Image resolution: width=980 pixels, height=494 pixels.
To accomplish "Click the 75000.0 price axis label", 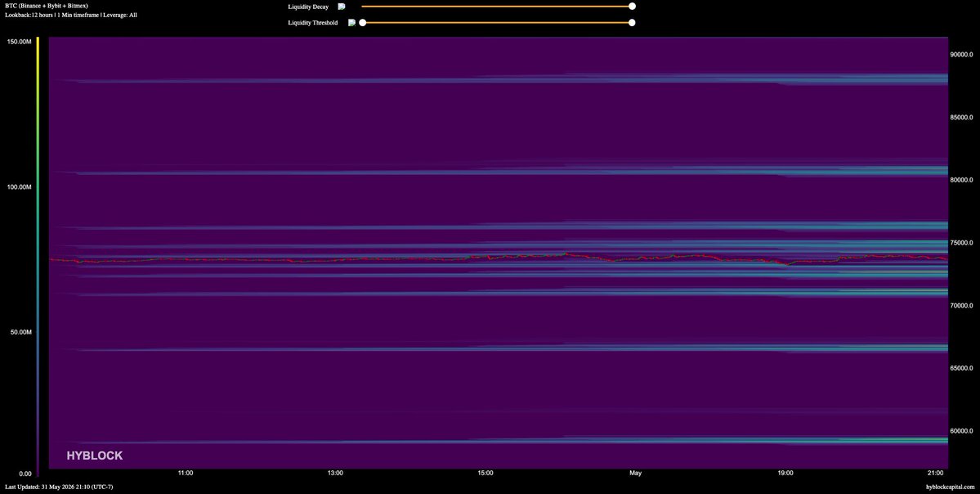I will (x=961, y=243).
